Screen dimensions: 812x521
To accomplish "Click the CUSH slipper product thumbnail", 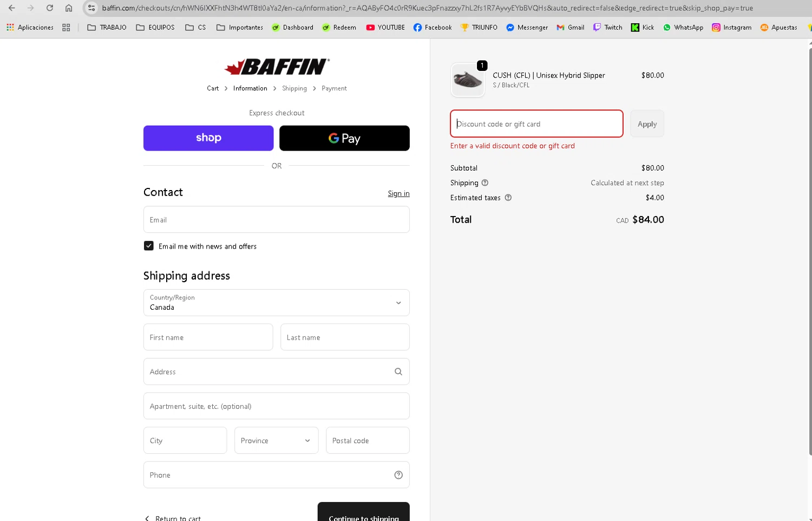I will pyautogui.click(x=468, y=80).
